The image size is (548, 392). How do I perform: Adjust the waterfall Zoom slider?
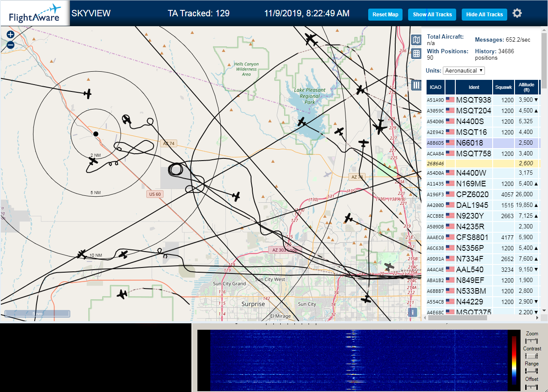click(x=532, y=340)
